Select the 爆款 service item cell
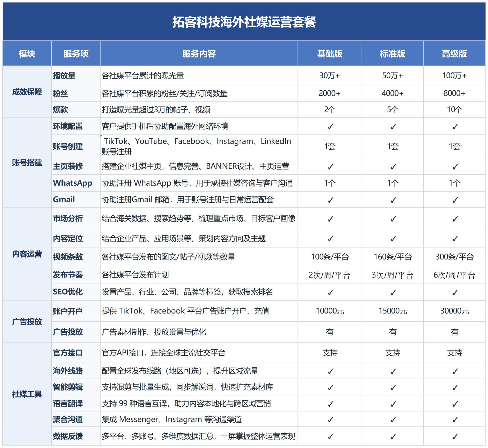488x448 pixels. tap(76, 110)
